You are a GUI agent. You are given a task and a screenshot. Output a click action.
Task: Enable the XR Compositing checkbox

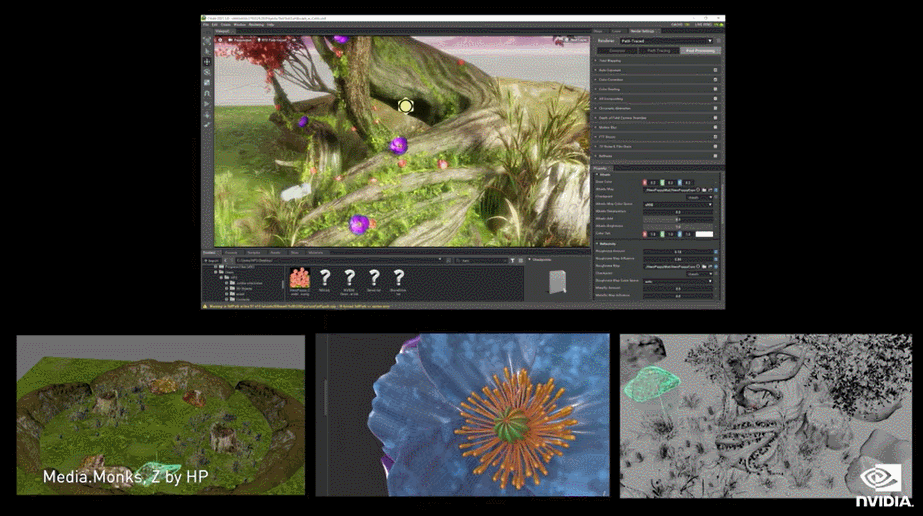715,99
